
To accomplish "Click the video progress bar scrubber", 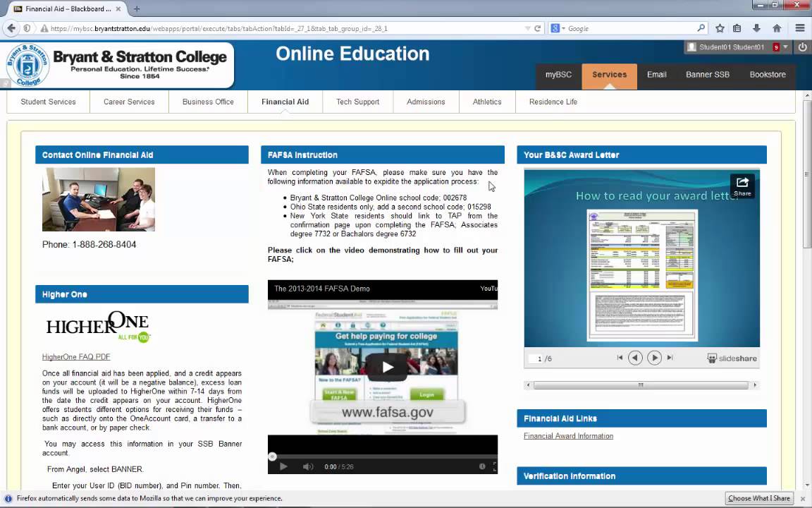I will tap(272, 456).
